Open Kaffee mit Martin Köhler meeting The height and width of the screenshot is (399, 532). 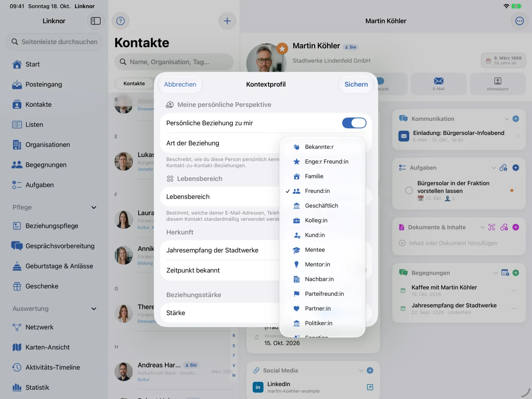(x=459, y=291)
